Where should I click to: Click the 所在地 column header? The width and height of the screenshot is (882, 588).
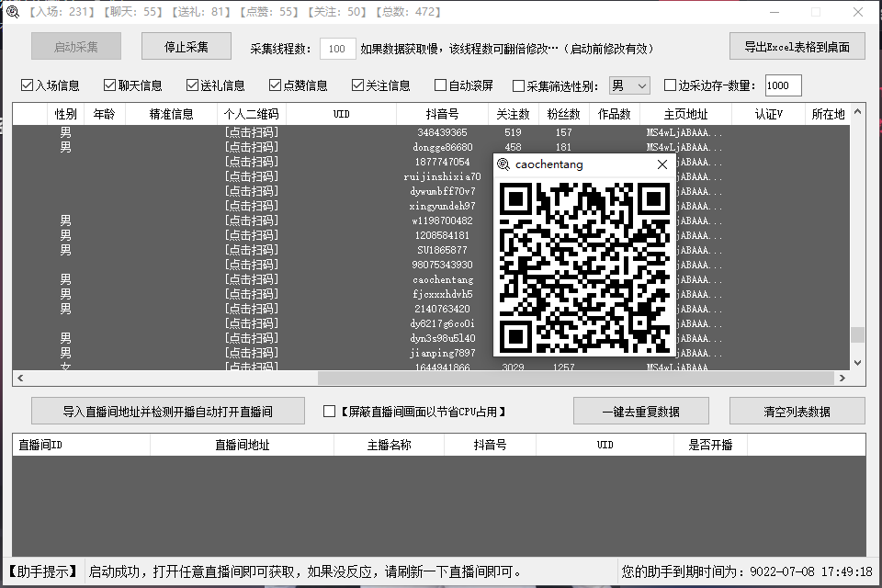(x=828, y=114)
